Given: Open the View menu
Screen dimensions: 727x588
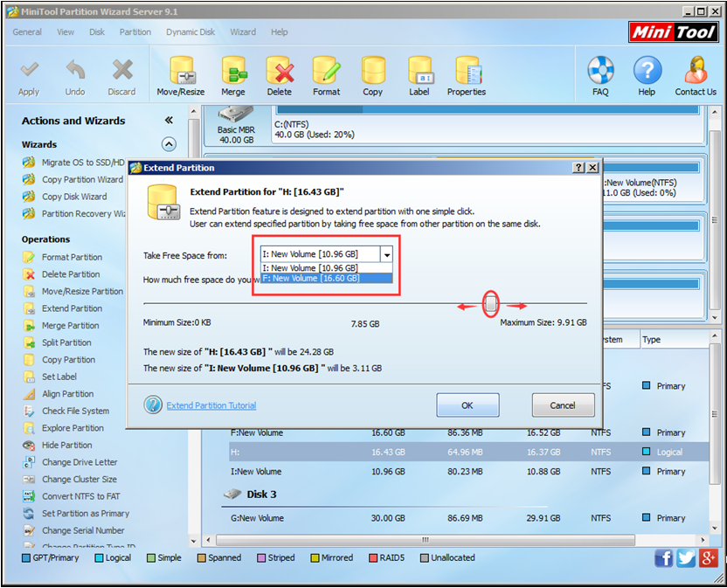Looking at the screenshot, I should point(66,32).
